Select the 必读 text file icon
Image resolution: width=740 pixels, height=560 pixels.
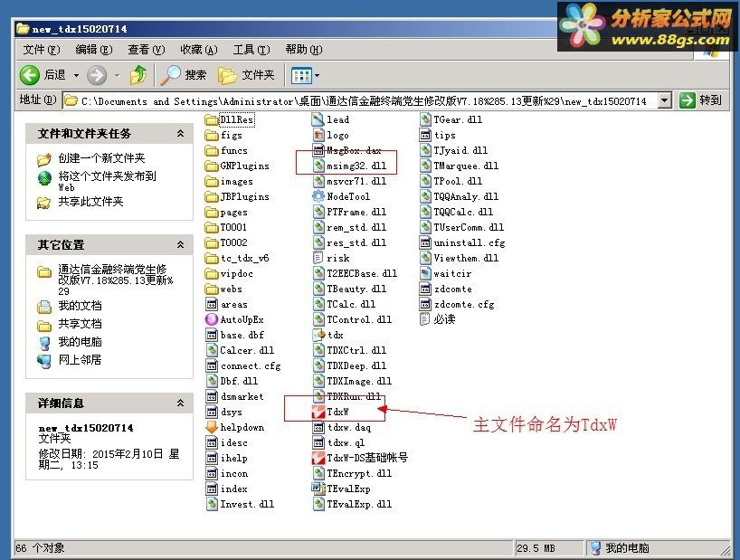[x=425, y=319]
